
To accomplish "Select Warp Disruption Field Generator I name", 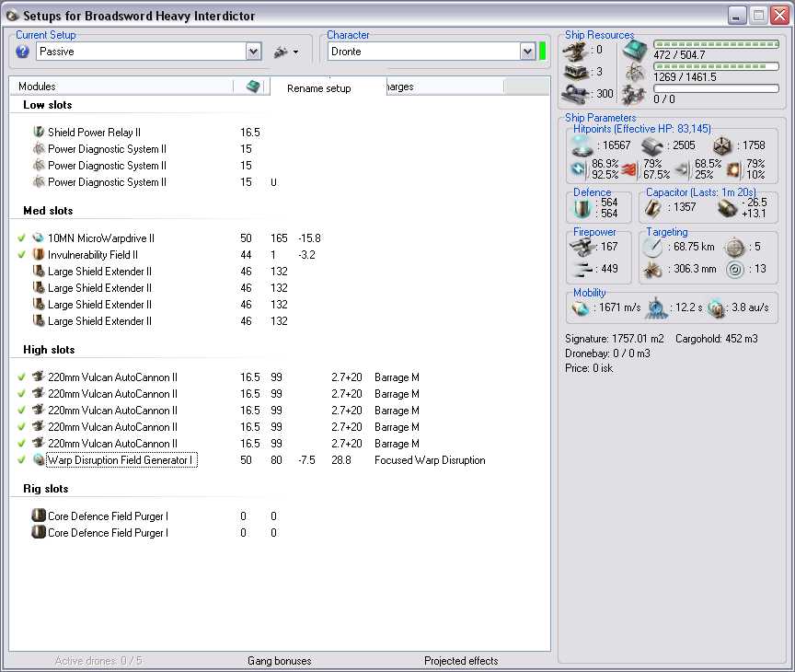I will click(121, 460).
